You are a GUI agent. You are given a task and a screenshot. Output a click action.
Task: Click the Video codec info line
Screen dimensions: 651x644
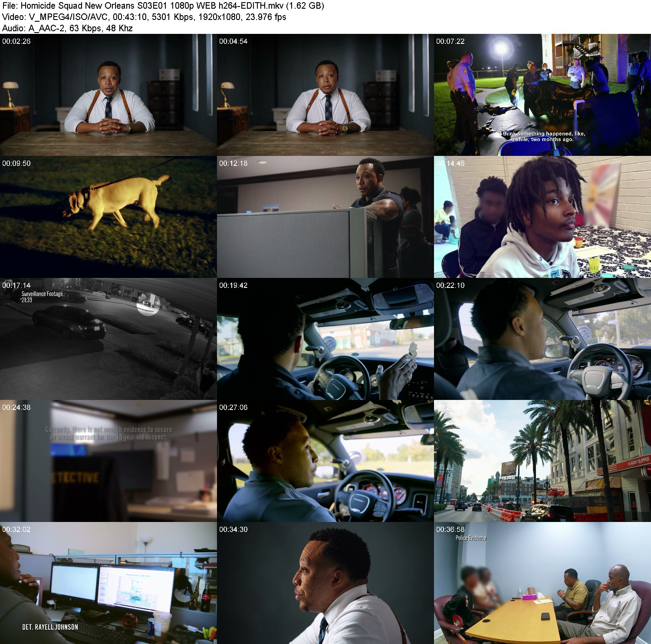144,17
